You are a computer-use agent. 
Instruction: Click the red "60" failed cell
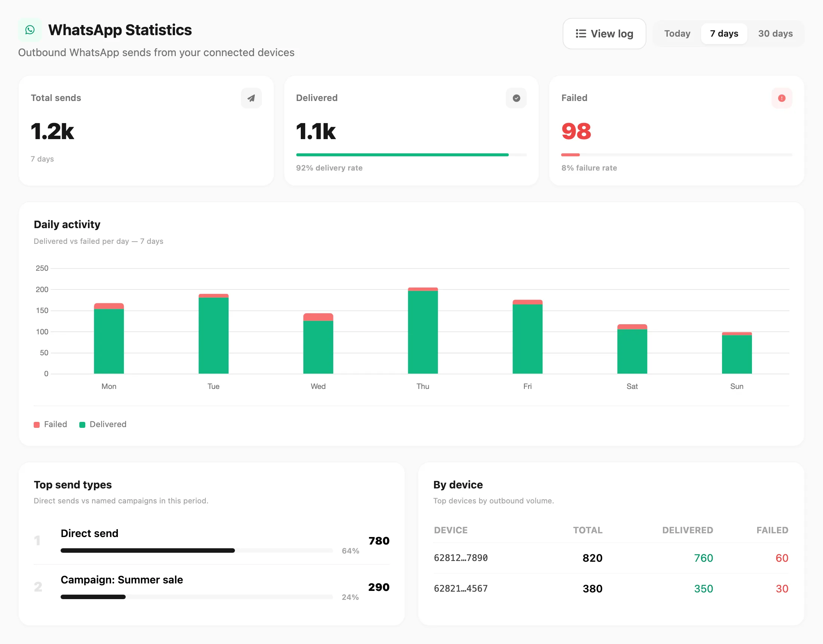pos(782,558)
